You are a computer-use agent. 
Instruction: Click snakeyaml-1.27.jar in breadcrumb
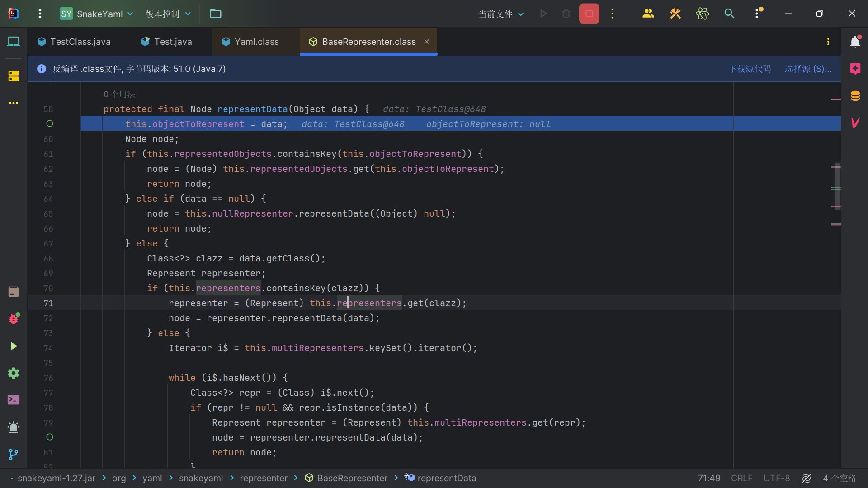tap(57, 478)
